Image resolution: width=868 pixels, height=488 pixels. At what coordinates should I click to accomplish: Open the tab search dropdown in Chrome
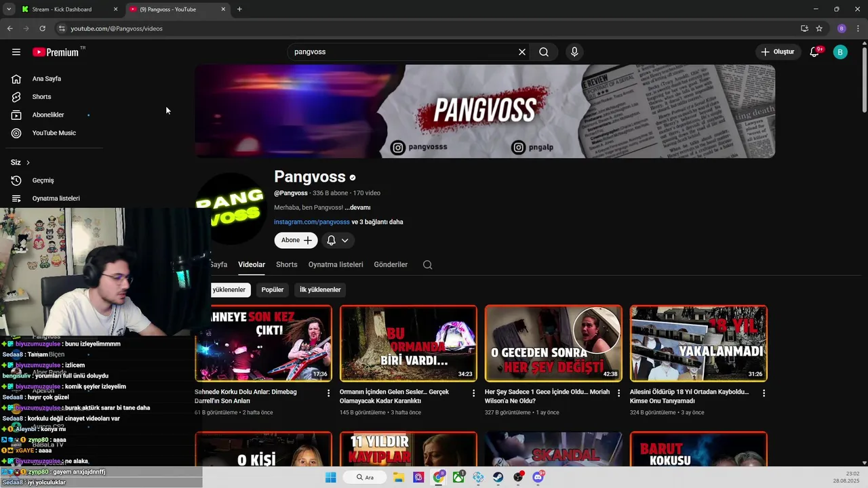click(x=9, y=9)
